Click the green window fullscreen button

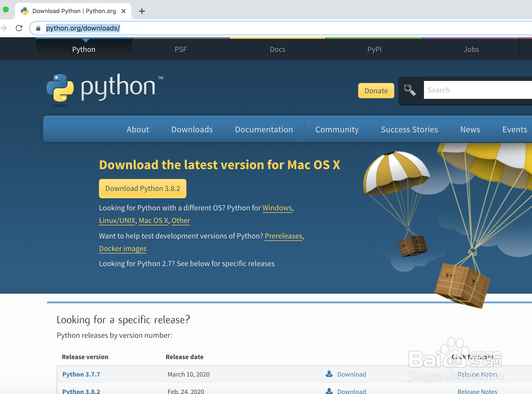pos(6,10)
